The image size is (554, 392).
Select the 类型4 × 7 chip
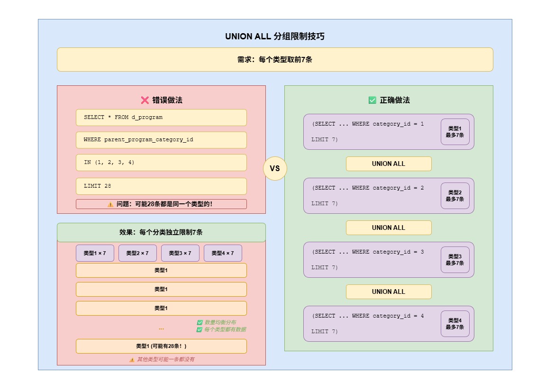pos(223,253)
